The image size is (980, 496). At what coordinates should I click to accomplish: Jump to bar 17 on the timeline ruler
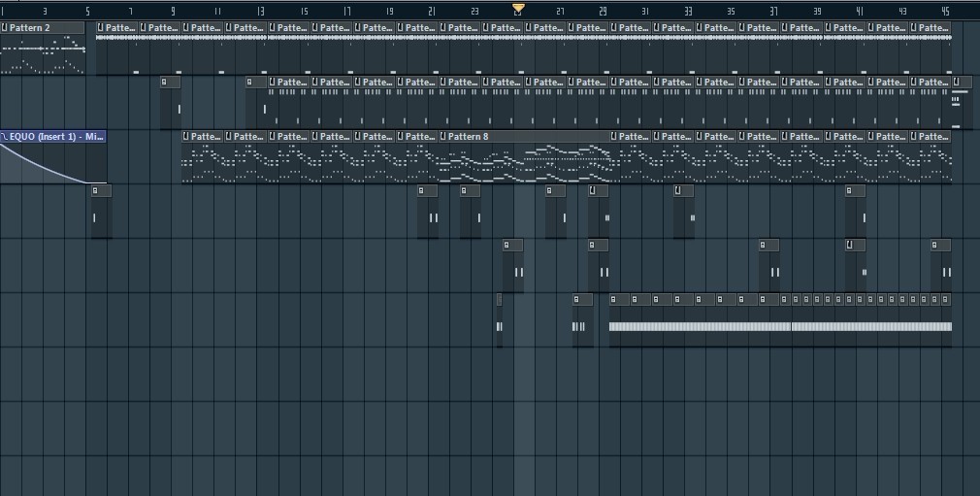tap(346, 11)
